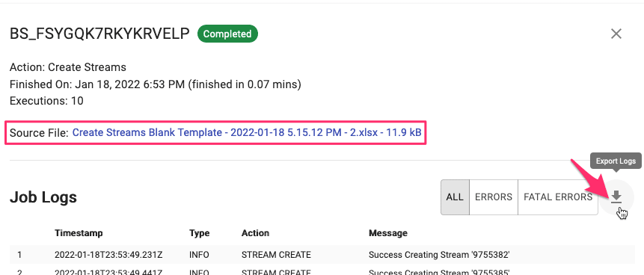The height and width of the screenshot is (275, 644).
Task: Click message Success Creating Stream '9755382'
Action: click(439, 255)
